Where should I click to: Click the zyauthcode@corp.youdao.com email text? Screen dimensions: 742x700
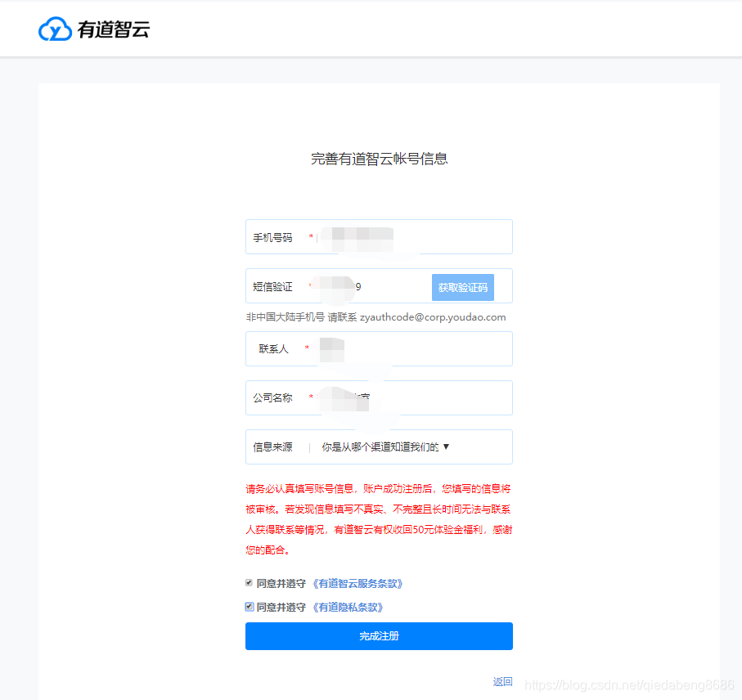pyautogui.click(x=433, y=317)
